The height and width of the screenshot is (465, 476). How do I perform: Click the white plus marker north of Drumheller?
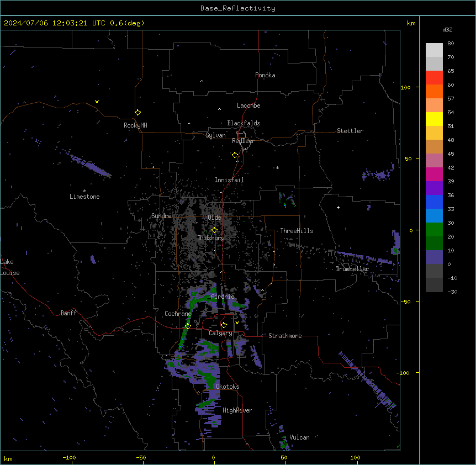(x=338, y=207)
